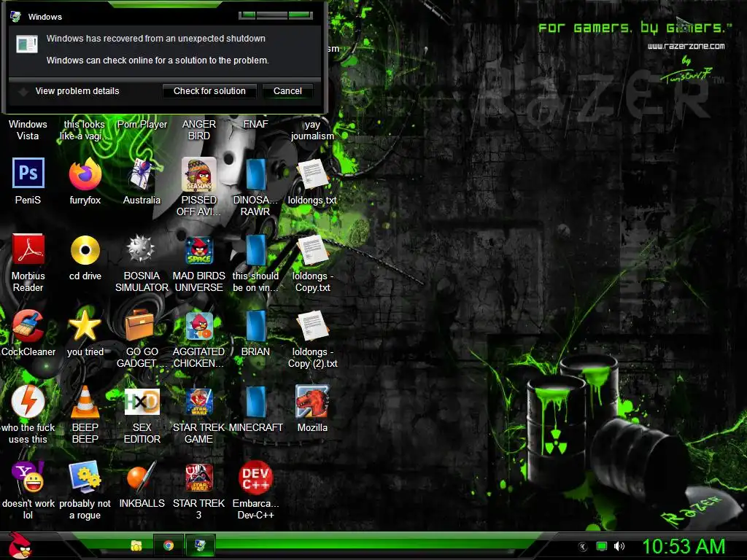Open the HxD hex editor icon
The width and height of the screenshot is (747, 560).
142,402
